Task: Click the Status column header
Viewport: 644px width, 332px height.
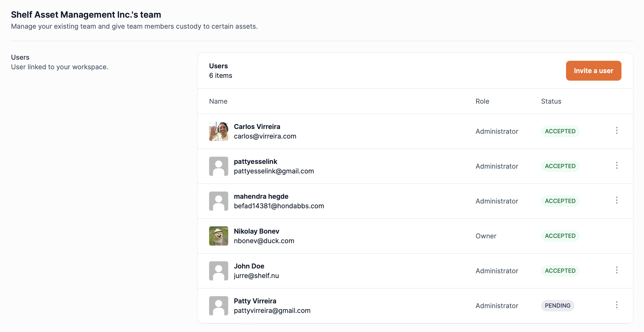Action: click(551, 101)
